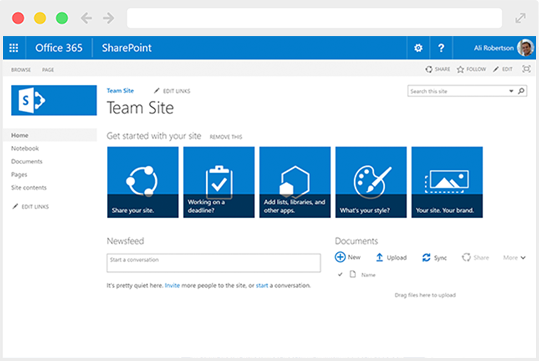
Task: Click the Sync documents button
Action: click(434, 258)
